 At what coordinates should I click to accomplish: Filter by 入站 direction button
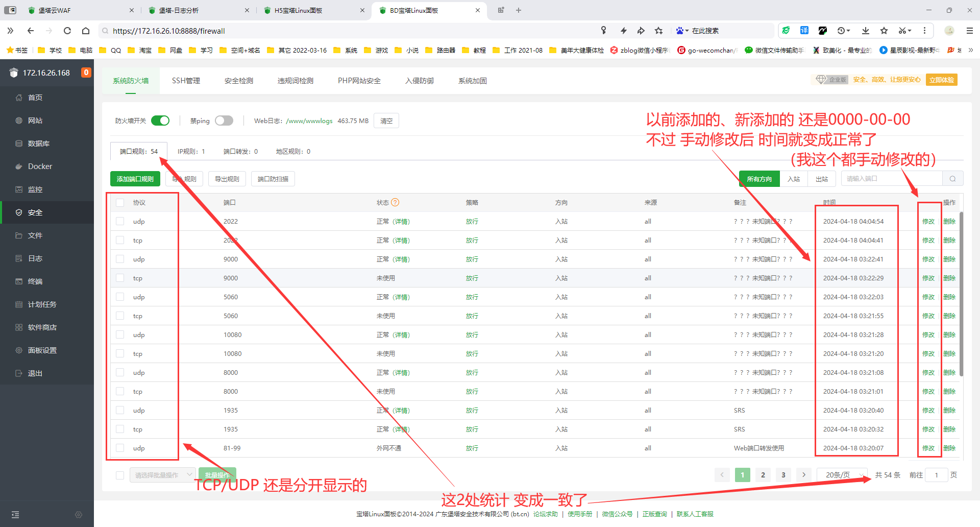coord(794,179)
